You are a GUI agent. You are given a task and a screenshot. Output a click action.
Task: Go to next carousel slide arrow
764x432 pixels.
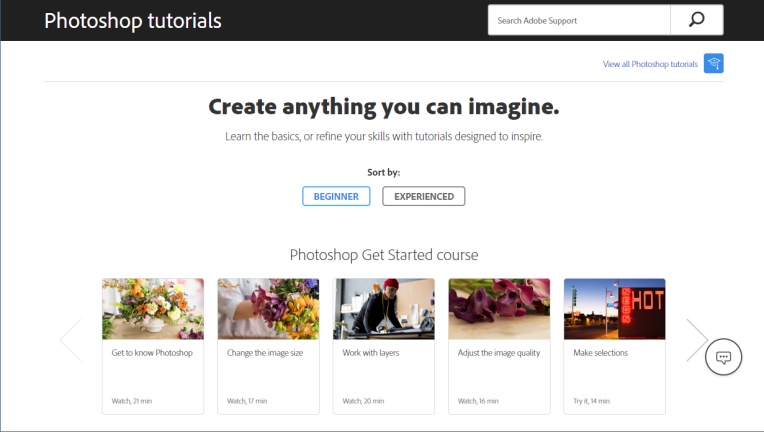click(697, 340)
